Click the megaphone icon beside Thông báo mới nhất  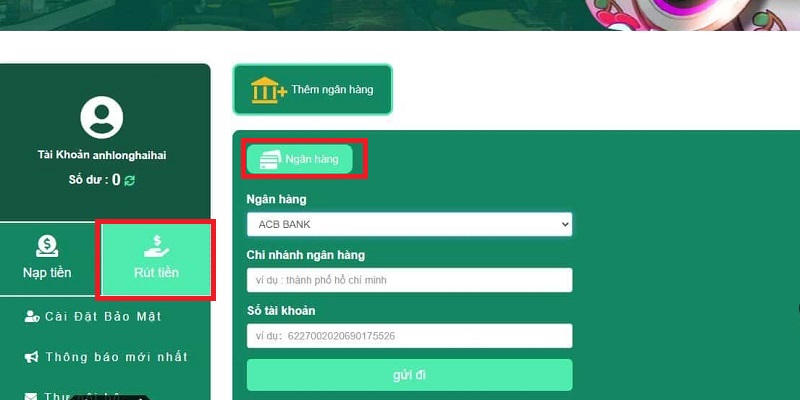pos(32,357)
